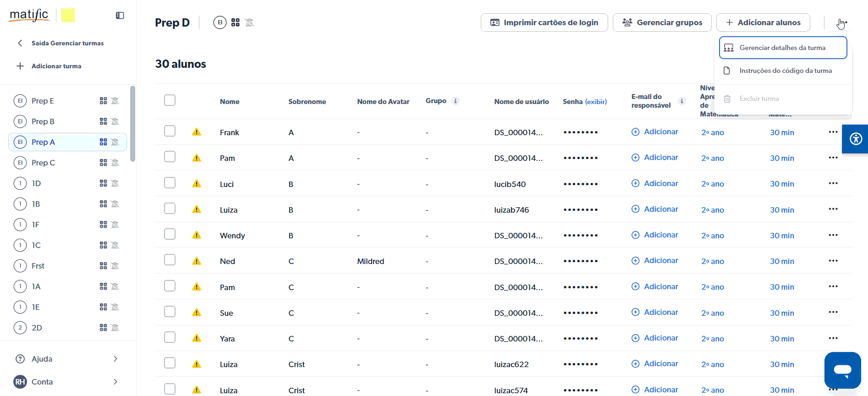Click the Grupo info icon

(456, 101)
